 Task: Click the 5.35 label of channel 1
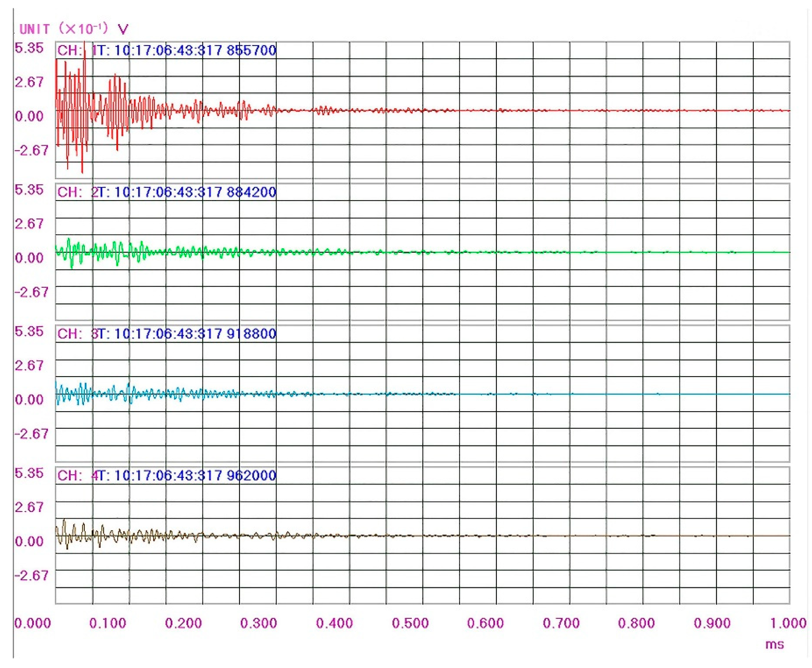(29, 48)
